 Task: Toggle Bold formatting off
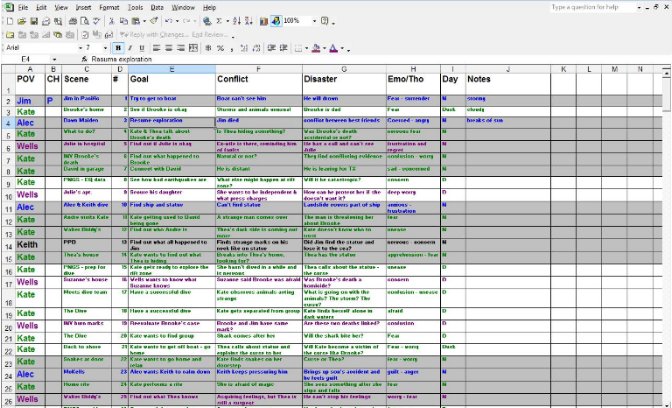(118, 47)
